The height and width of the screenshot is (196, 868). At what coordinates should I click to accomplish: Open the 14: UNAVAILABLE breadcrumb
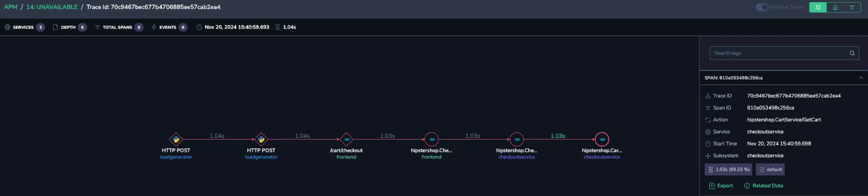52,7
